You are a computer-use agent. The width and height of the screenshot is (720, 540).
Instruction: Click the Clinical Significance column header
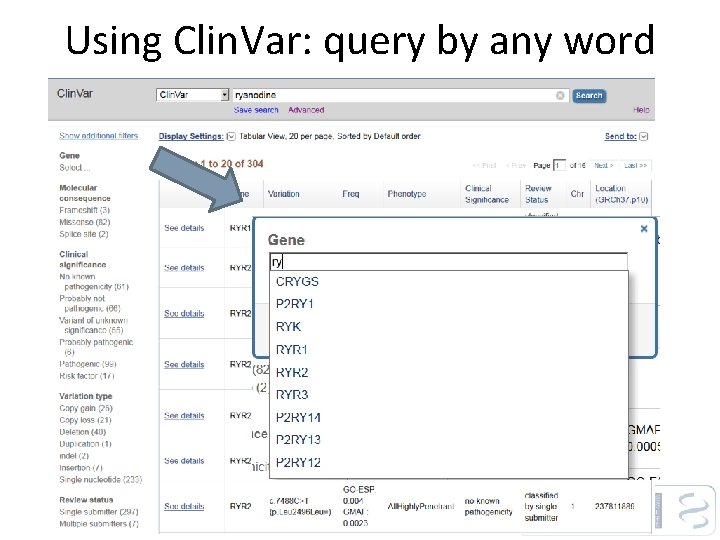point(487,194)
